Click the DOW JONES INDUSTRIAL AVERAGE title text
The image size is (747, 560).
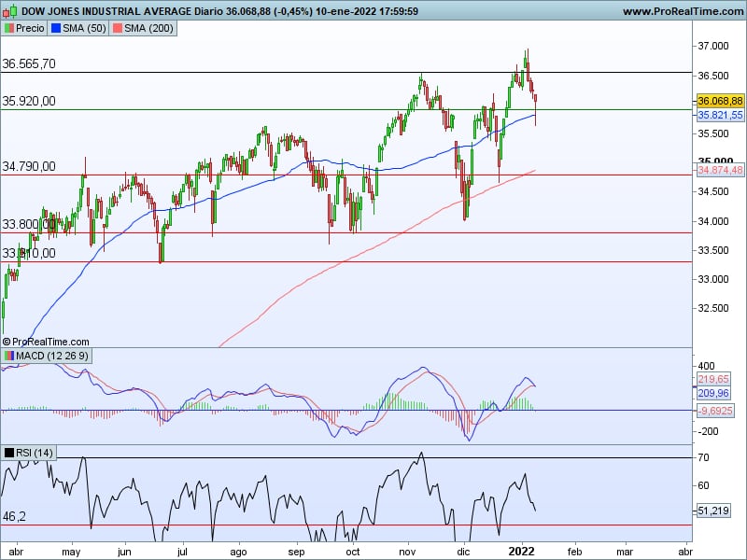pos(106,11)
